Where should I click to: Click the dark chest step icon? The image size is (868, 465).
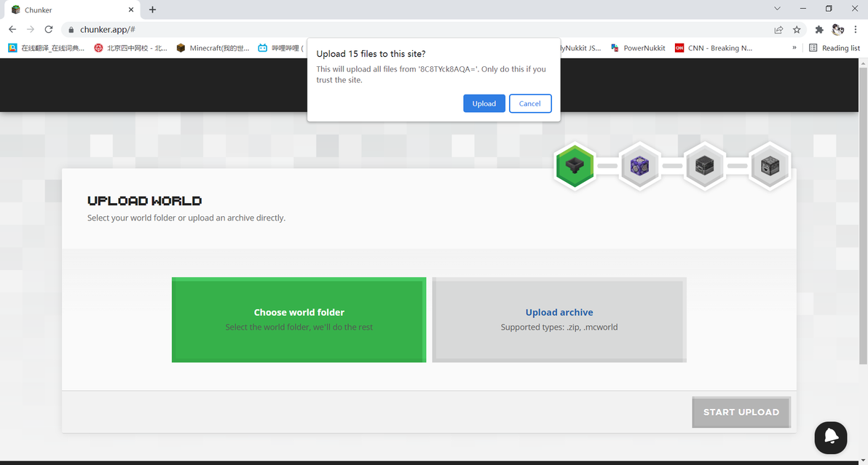pyautogui.click(x=704, y=166)
